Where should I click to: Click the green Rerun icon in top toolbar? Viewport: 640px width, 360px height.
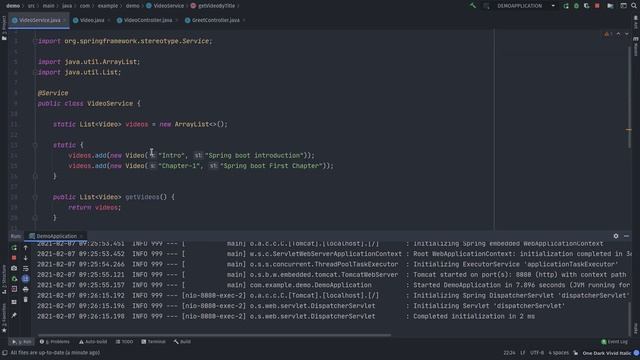566,6
